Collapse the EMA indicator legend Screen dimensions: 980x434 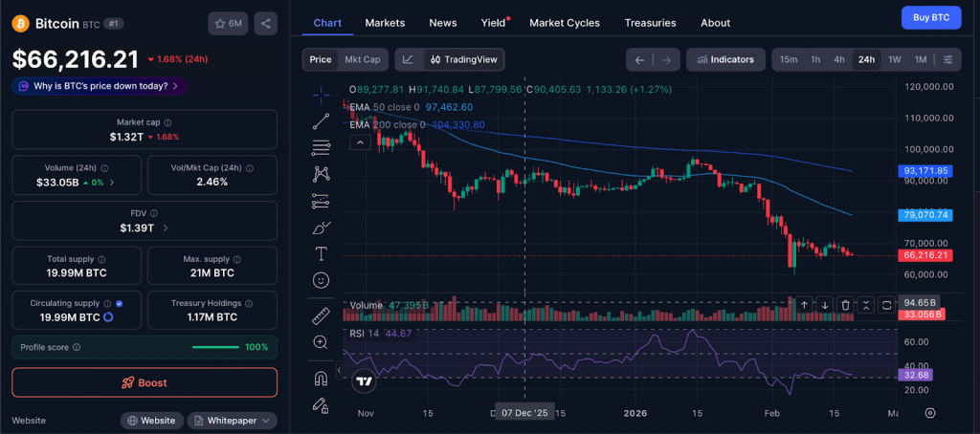(361, 142)
